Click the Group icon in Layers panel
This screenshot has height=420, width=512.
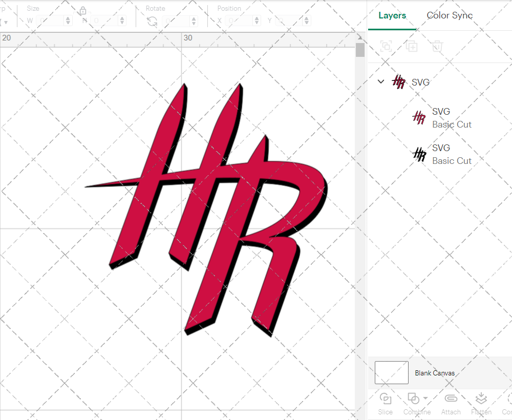point(386,47)
